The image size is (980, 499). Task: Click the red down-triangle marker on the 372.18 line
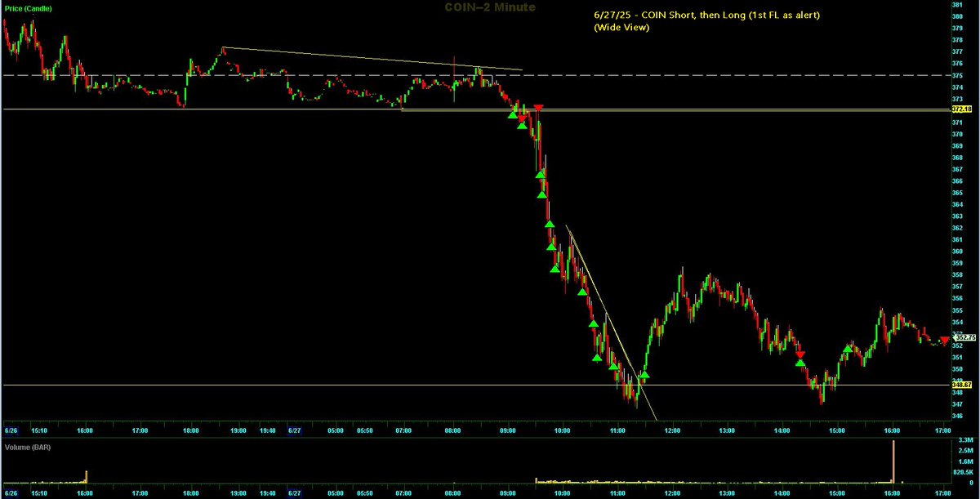pyautogui.click(x=538, y=109)
